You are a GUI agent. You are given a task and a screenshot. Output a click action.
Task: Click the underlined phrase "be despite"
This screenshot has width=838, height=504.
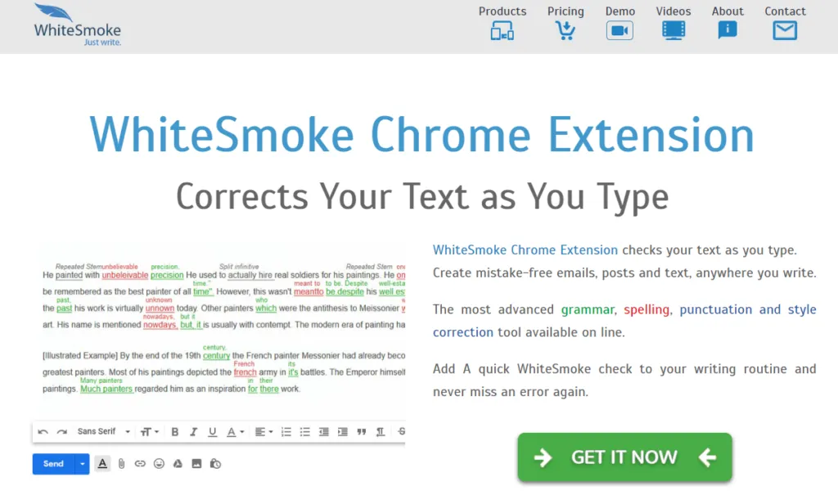pos(345,292)
